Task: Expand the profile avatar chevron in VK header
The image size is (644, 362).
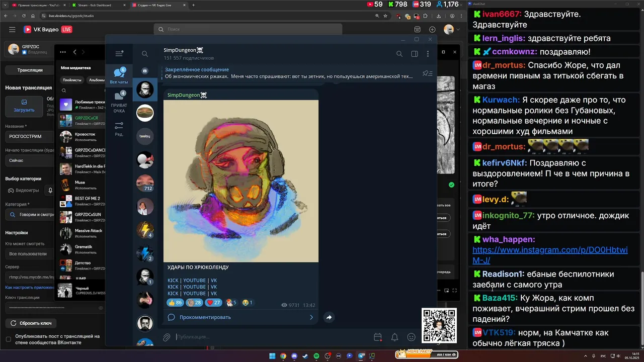Action: [457, 30]
